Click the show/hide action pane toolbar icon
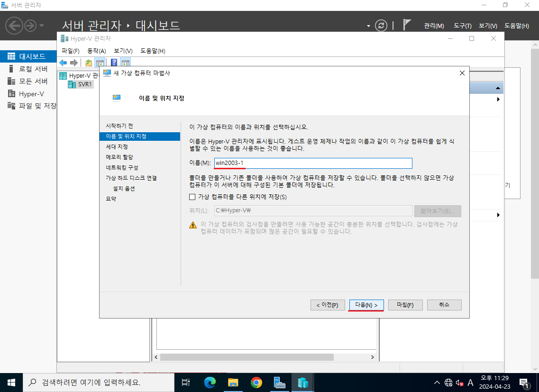This screenshot has width=539, height=392. pyautogui.click(x=126, y=63)
